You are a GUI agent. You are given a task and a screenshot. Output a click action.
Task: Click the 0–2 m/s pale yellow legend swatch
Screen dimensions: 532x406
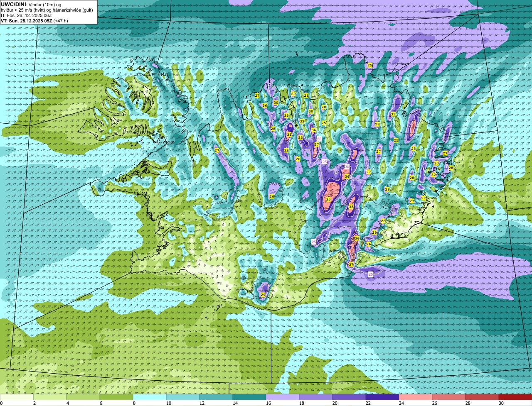pos(17,397)
